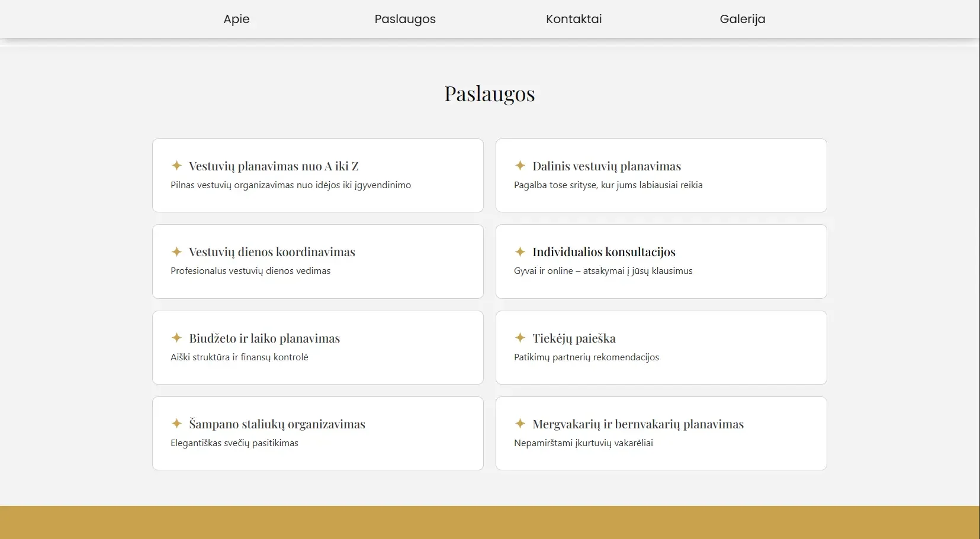Click the Paslaugos section heading

490,93
